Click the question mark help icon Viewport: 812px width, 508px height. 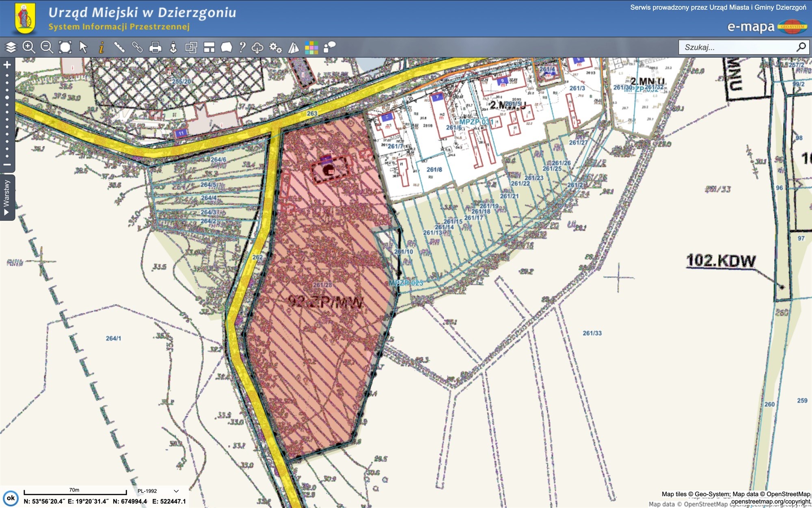click(242, 48)
